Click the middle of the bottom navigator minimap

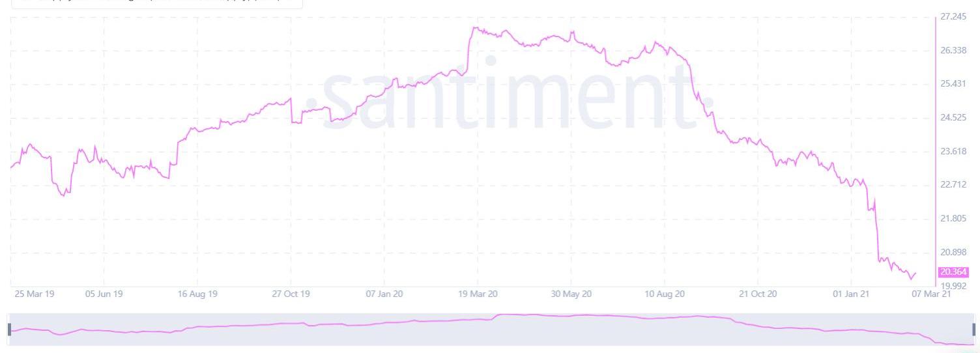click(x=491, y=330)
